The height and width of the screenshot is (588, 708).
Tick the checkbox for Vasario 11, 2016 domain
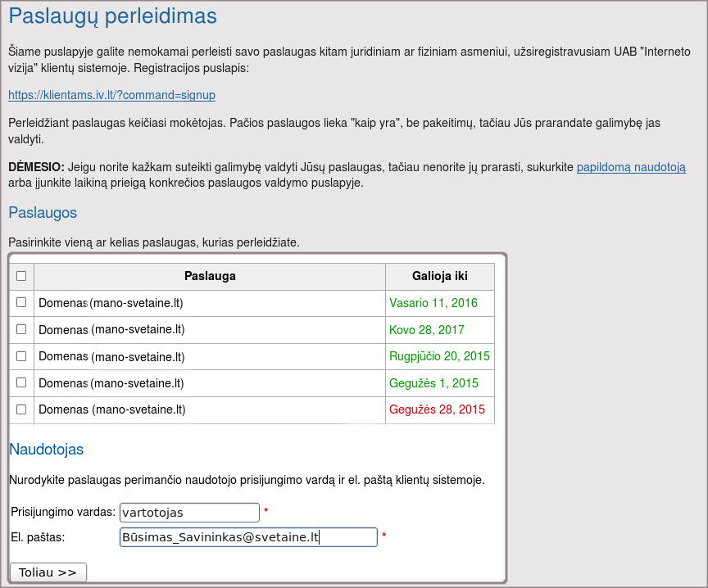(21, 302)
